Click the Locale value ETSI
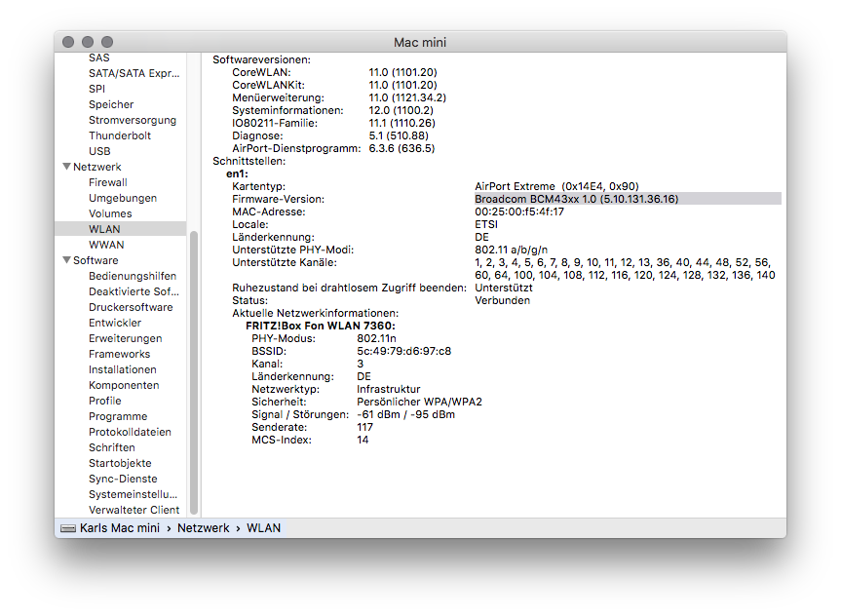 tap(486, 224)
